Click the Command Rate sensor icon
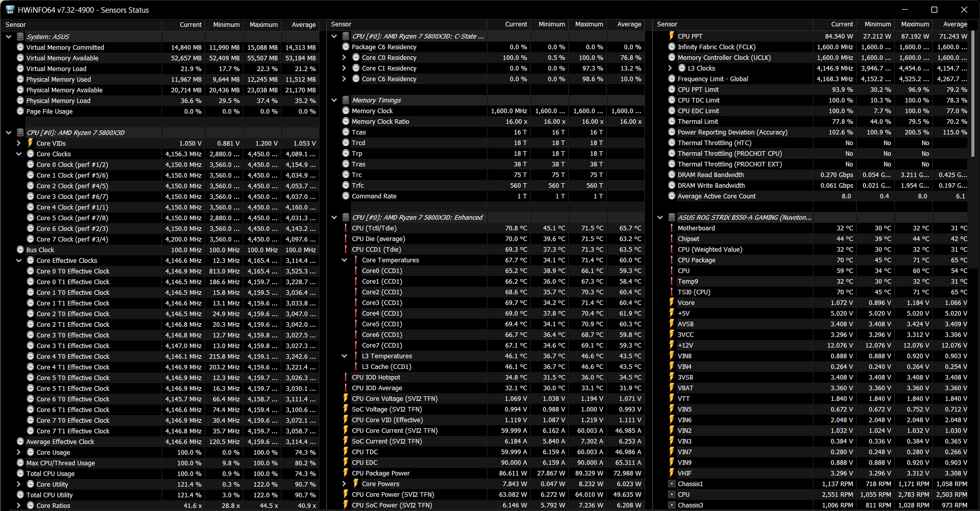980x511 pixels. [346, 196]
